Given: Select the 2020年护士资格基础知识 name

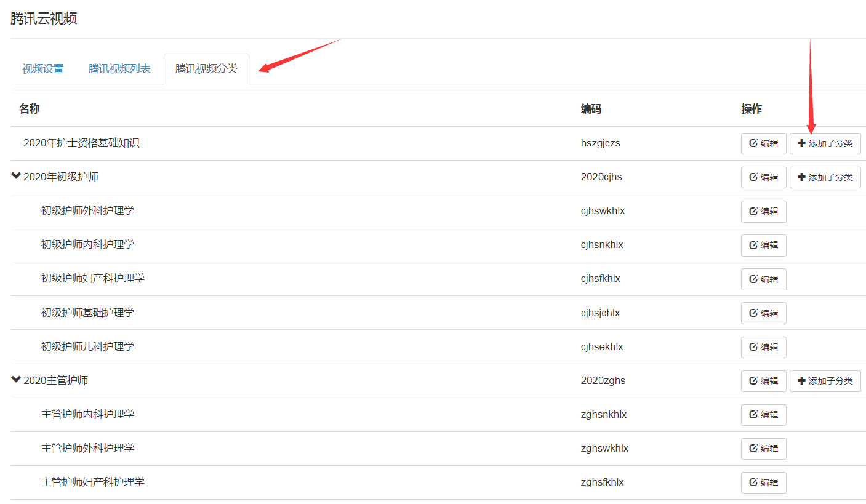Looking at the screenshot, I should click(81, 143).
